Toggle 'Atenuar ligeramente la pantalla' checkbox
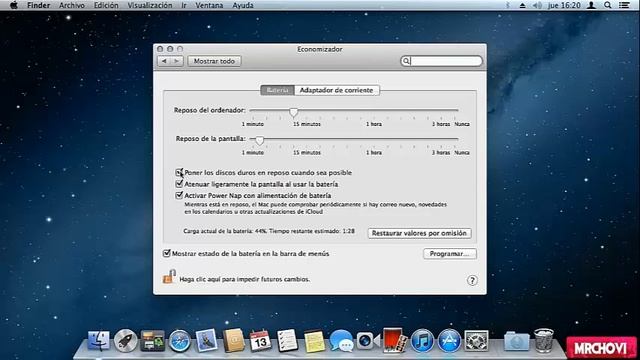Screen dimensions: 640x360 click(x=179, y=184)
